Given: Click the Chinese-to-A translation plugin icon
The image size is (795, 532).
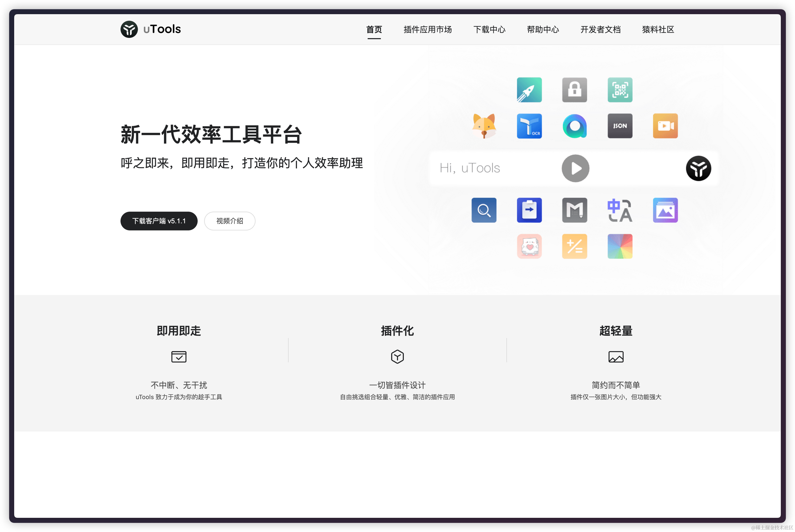Looking at the screenshot, I should pos(620,210).
